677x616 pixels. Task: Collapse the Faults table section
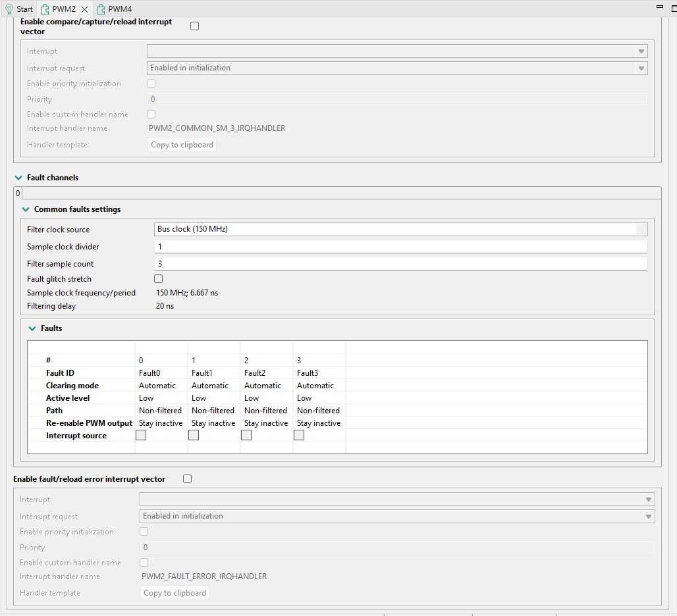coord(32,328)
